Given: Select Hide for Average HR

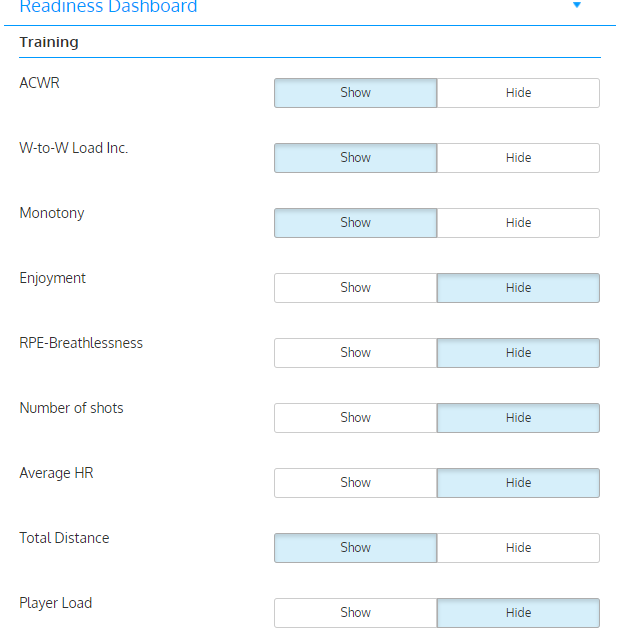Looking at the screenshot, I should click(518, 483).
